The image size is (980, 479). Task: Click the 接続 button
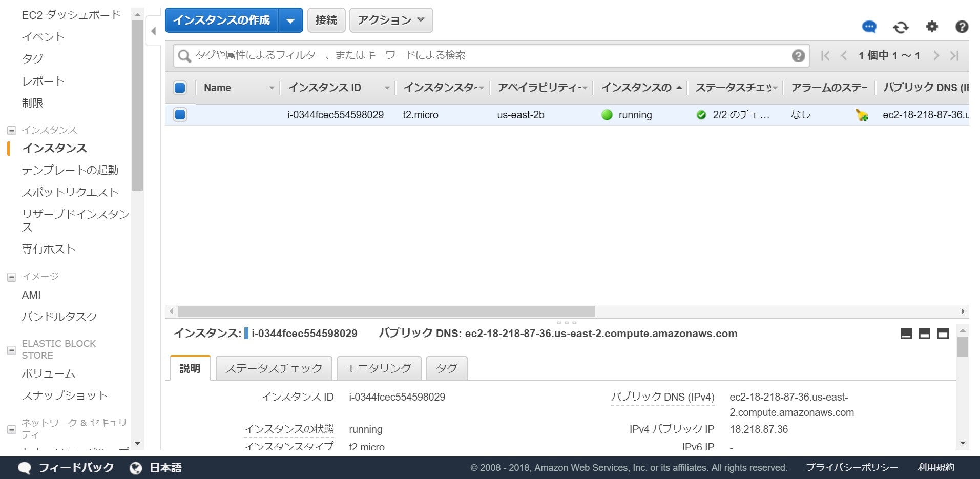point(326,20)
